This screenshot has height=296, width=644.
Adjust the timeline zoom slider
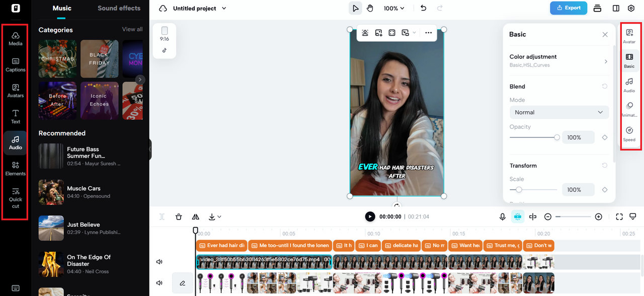[573, 216]
